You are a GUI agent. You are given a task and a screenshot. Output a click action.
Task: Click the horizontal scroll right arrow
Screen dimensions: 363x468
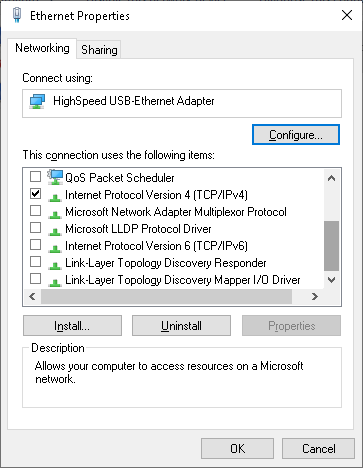(x=314, y=296)
